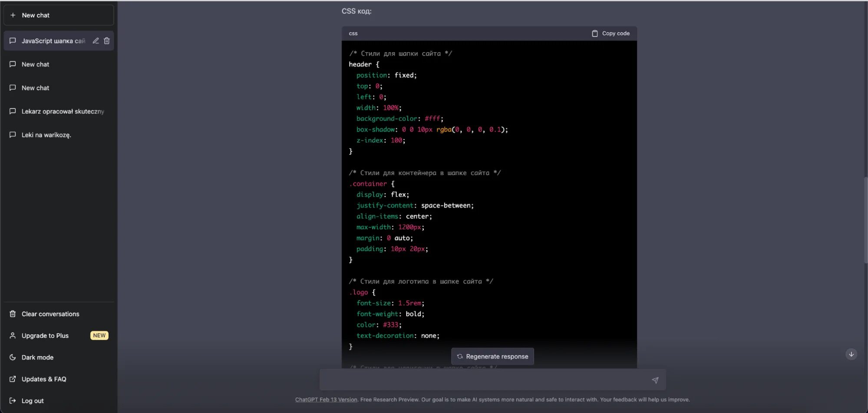This screenshot has height=413, width=868.
Task: Click the trash icon beside Clear conversations
Action: [x=13, y=314]
